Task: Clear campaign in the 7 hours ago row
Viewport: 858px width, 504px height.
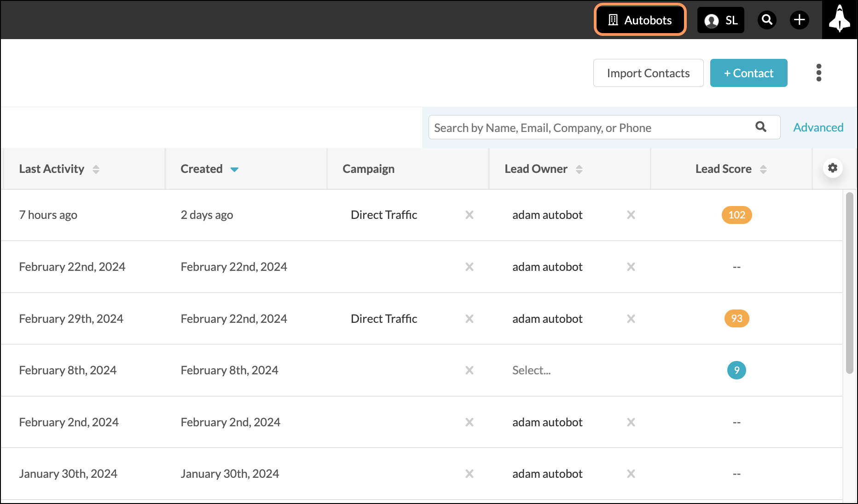Action: (470, 215)
